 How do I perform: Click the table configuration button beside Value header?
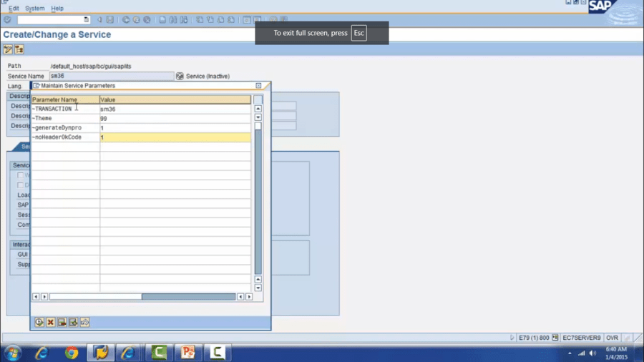pyautogui.click(x=258, y=99)
